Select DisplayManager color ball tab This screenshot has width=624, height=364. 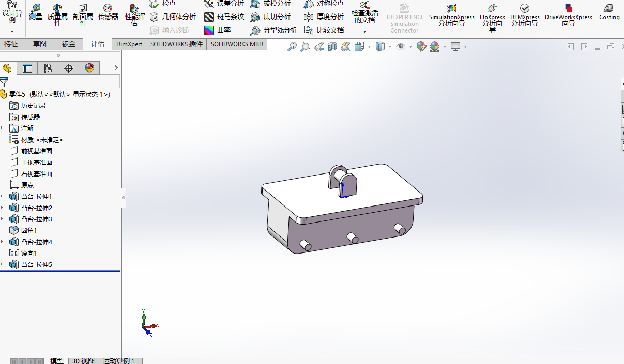pyautogui.click(x=89, y=68)
